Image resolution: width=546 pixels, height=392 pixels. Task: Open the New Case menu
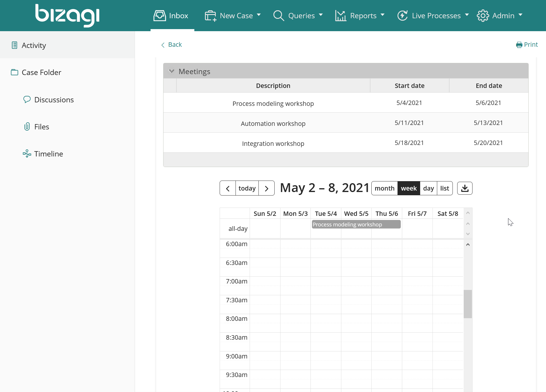click(233, 16)
